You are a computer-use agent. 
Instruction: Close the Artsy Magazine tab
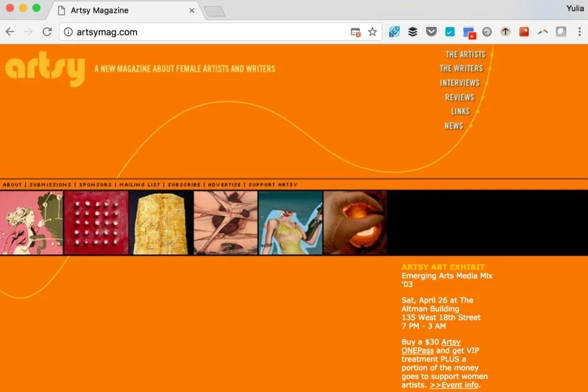[x=192, y=11]
